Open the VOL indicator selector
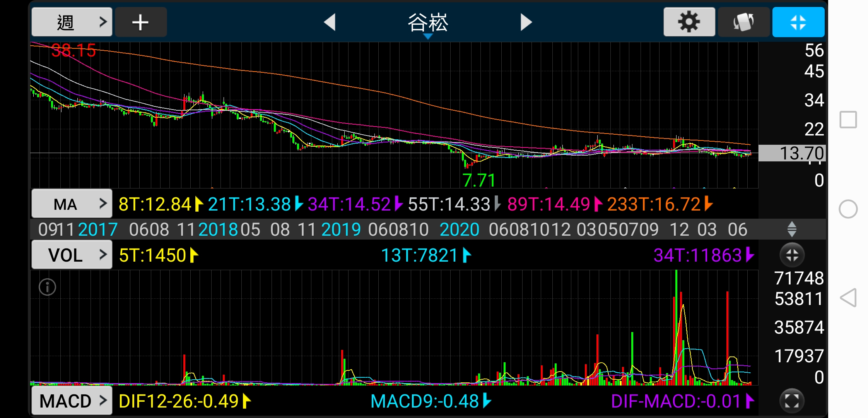Screen dimensions: 868x418 coord(72,255)
